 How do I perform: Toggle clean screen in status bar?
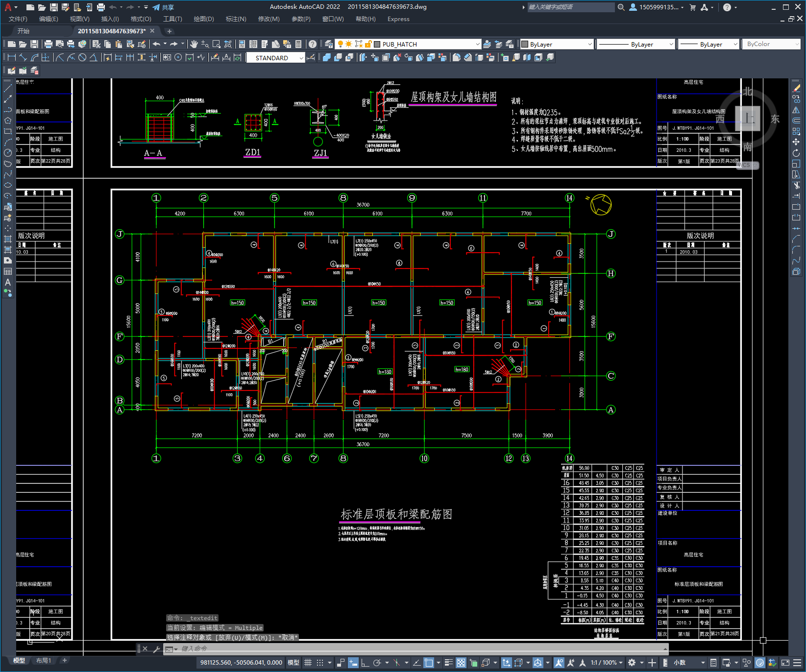pyautogui.click(x=784, y=663)
